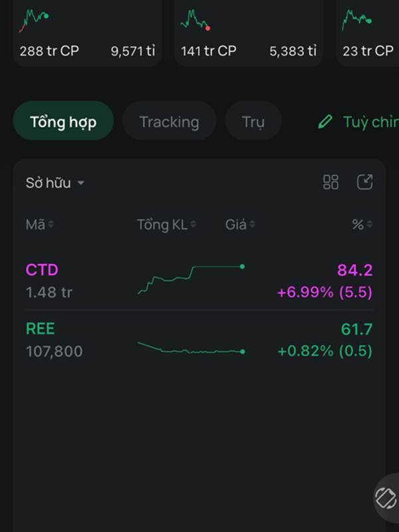Tap the floating rotate screen button
The image size is (399, 532).
[x=386, y=497]
